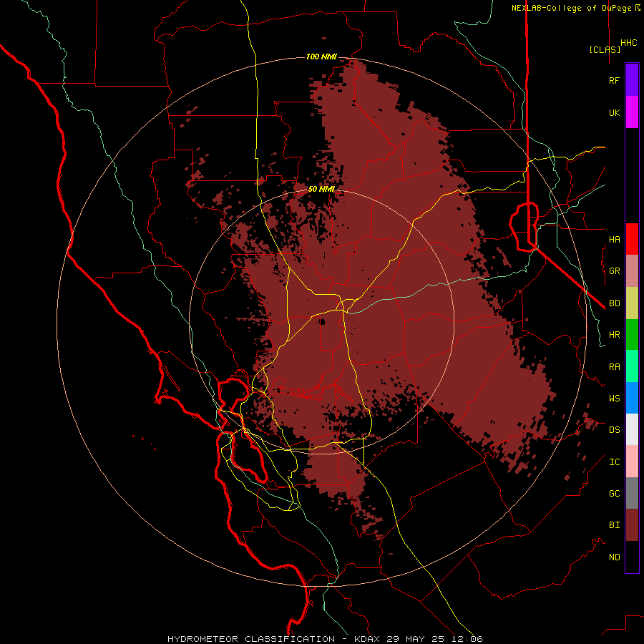Click the GC legend label
This screenshot has height=644, width=644.
[x=614, y=494]
